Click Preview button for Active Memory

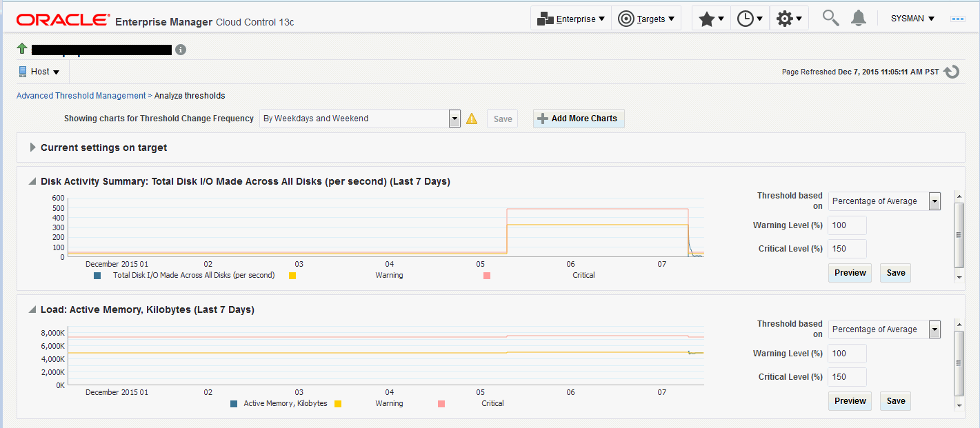850,401
